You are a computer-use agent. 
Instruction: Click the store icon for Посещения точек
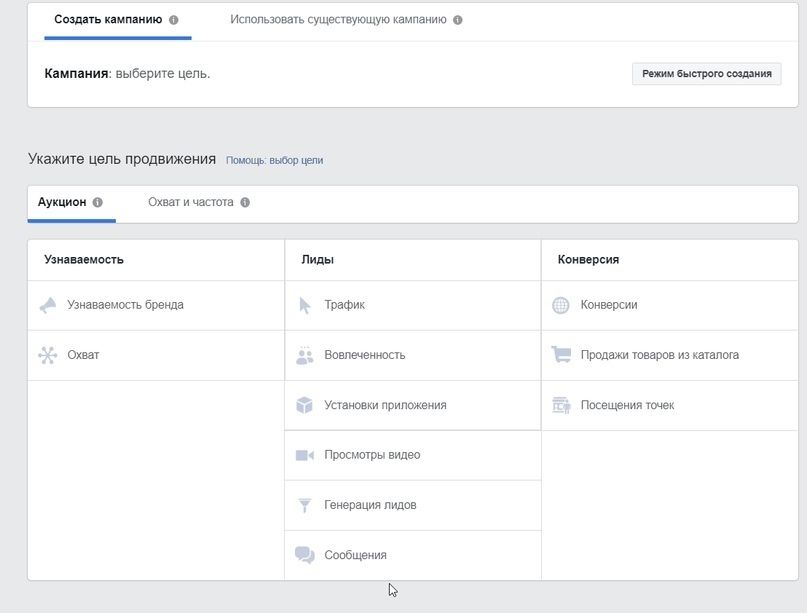(x=561, y=405)
